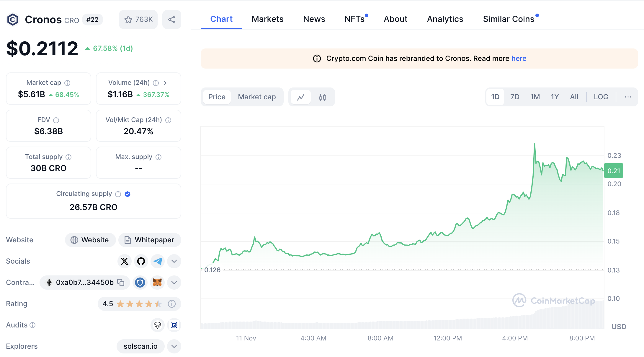
Task: Click Vol/Mkt Cap (24h) info icon
Action: pos(168,120)
